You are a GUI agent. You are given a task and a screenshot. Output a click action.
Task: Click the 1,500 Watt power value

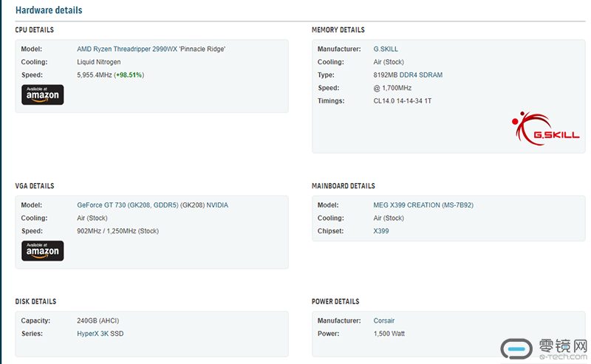389,334
